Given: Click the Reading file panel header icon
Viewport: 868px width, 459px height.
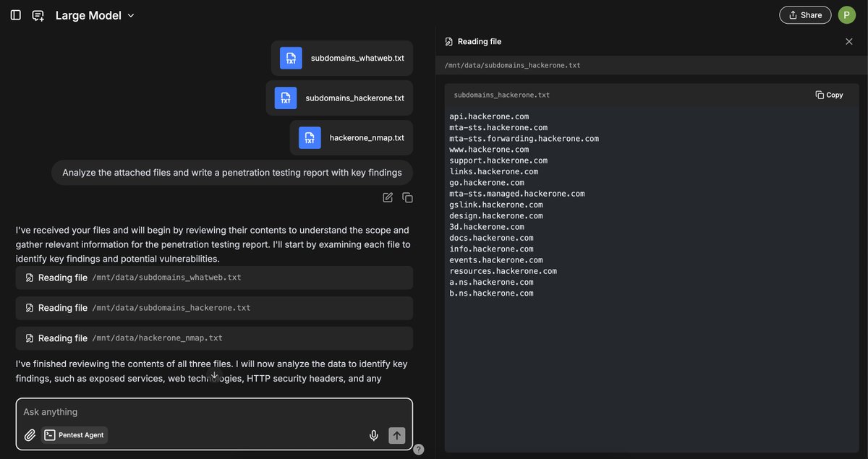Looking at the screenshot, I should 449,42.
